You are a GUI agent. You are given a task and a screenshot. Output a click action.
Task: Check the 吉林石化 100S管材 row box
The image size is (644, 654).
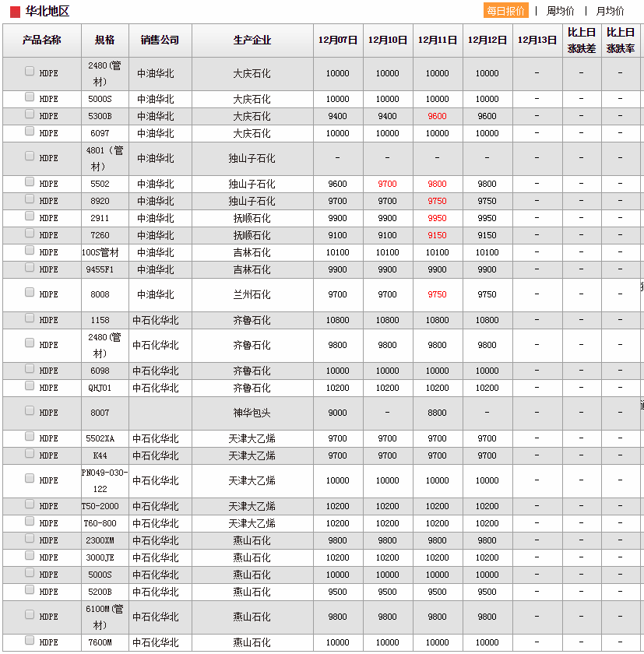click(x=29, y=250)
